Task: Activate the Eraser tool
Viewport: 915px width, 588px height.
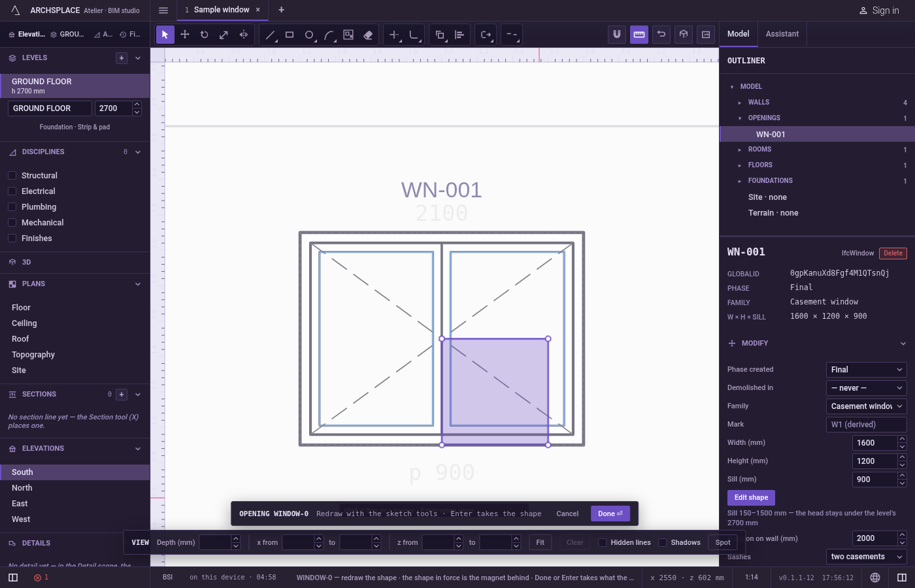Action: (x=368, y=35)
